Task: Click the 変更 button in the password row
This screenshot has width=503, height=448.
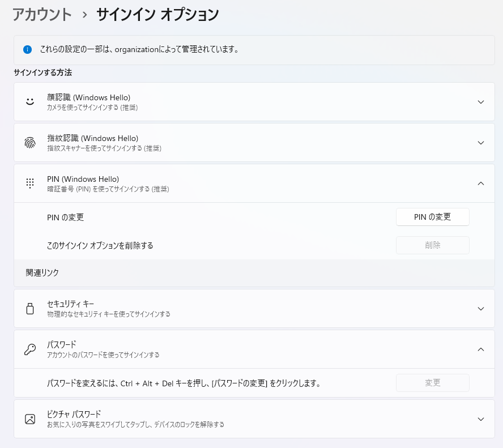Action: [432, 383]
